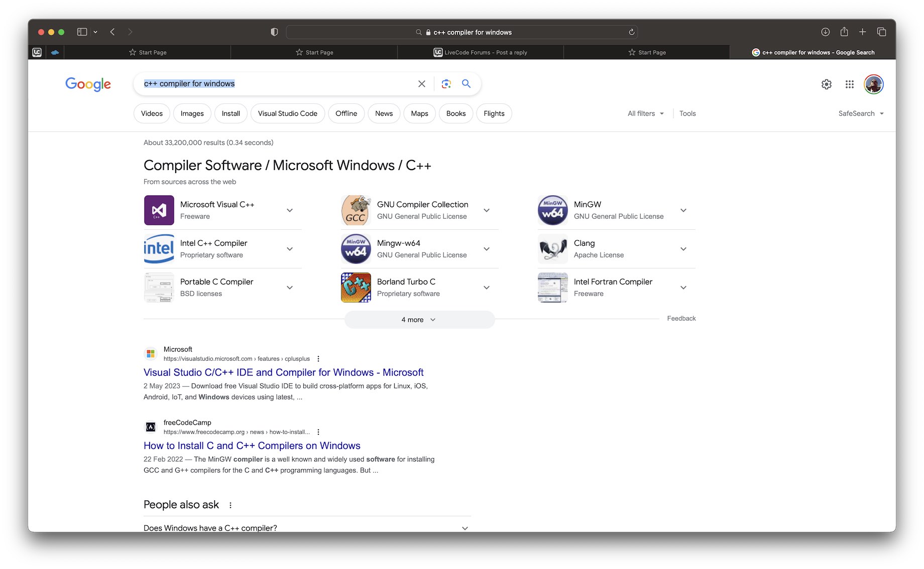This screenshot has height=569, width=924.
Task: Expand the '4 more' compilers list
Action: (419, 320)
